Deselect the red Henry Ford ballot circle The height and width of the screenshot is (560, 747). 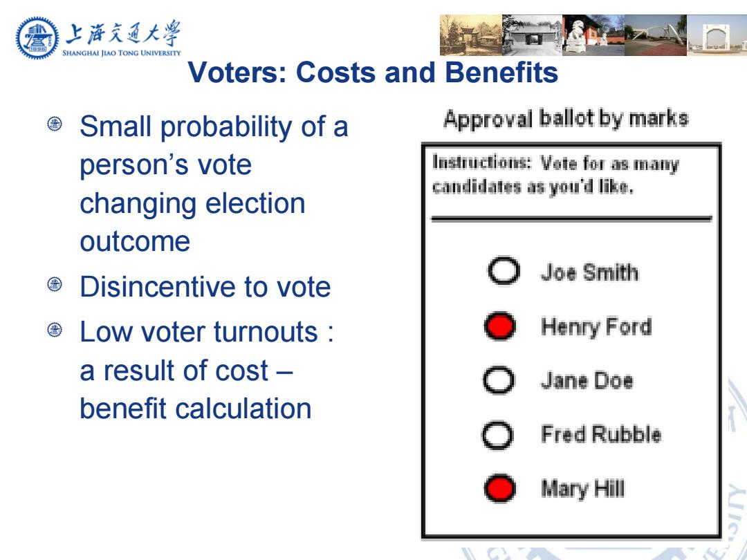tap(500, 326)
